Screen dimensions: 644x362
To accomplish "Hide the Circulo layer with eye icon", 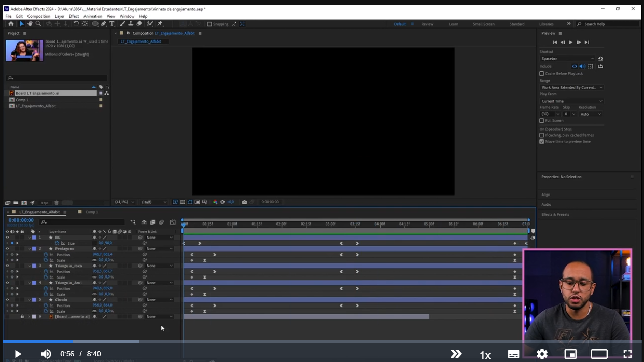I will (x=7, y=300).
